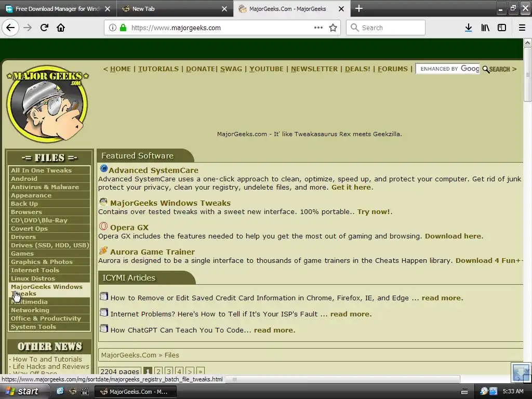Click MajorGeeks.Com taskbar button
Viewport: 532px width, 399px height.
click(x=136, y=392)
